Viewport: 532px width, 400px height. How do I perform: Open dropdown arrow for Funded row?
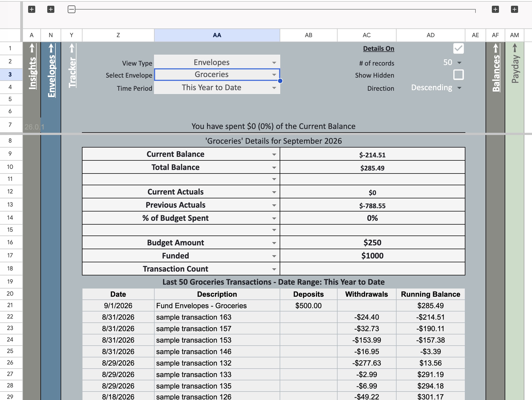click(274, 256)
